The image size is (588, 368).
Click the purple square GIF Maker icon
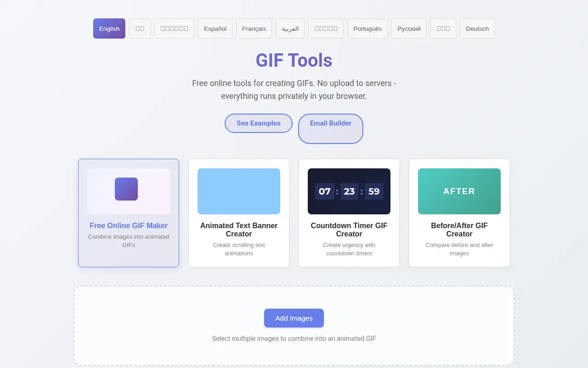(x=126, y=189)
